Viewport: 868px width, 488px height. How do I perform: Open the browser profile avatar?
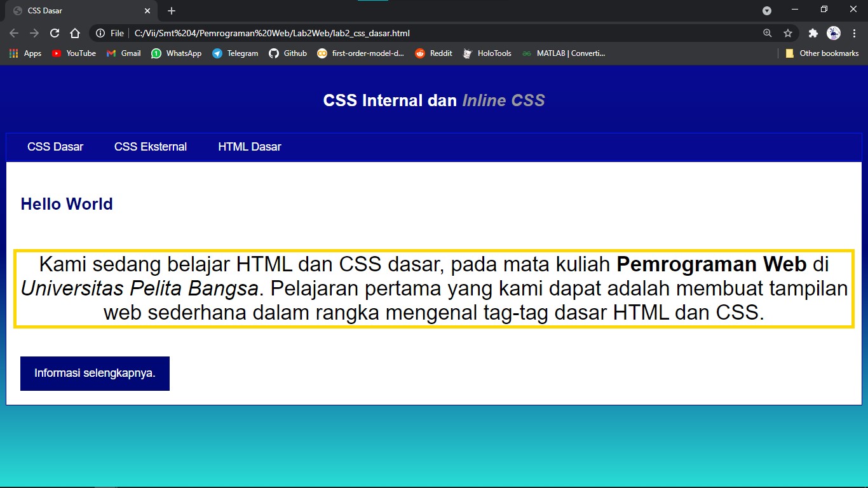pyautogui.click(x=832, y=32)
